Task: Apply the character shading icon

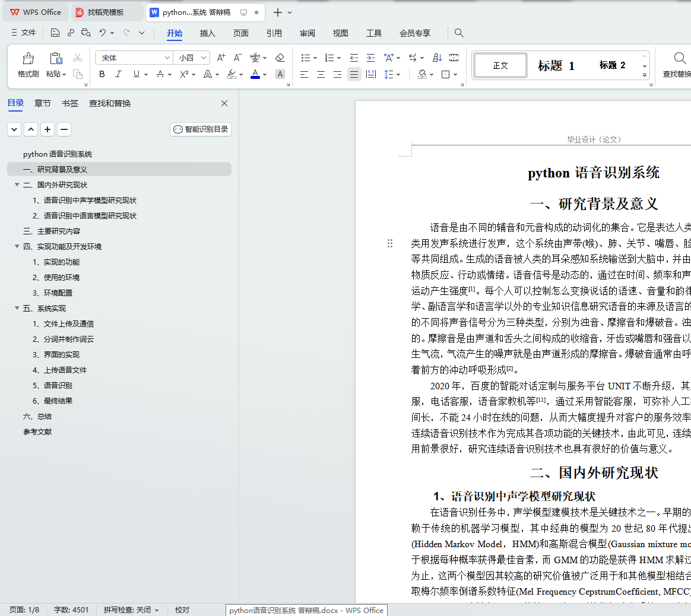Action: 280,74
